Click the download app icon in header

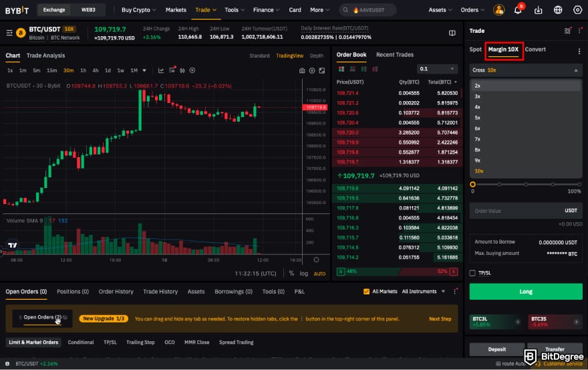539,10
